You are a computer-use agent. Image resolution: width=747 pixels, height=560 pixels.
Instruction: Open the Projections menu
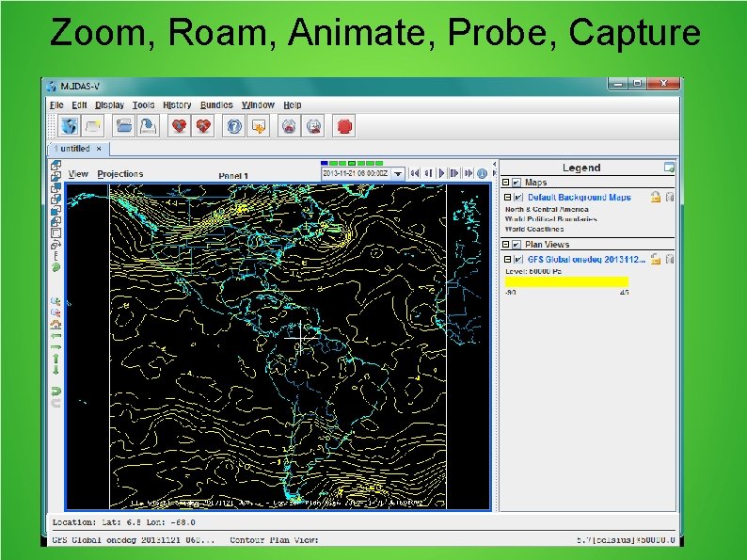[120, 174]
